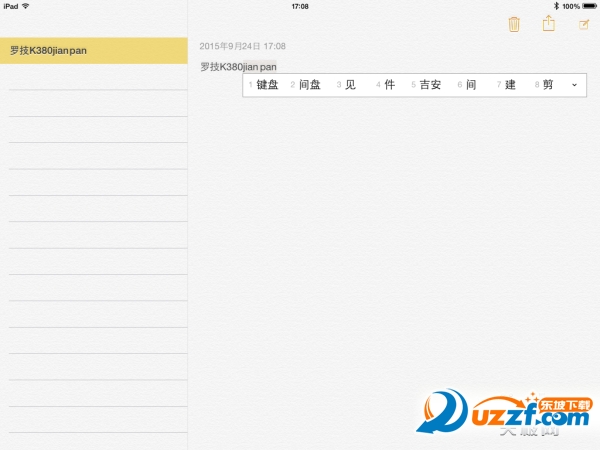Tap the note date 2015年9月24日 17:08
The height and width of the screenshot is (450, 600).
(243, 46)
